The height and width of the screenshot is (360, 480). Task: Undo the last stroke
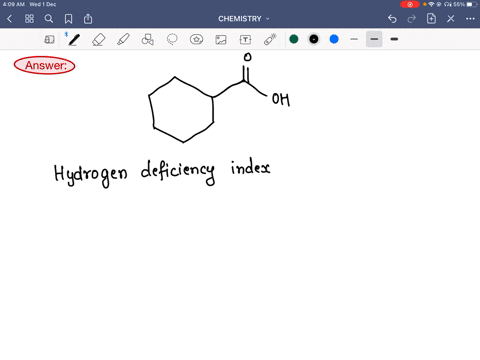point(392,19)
